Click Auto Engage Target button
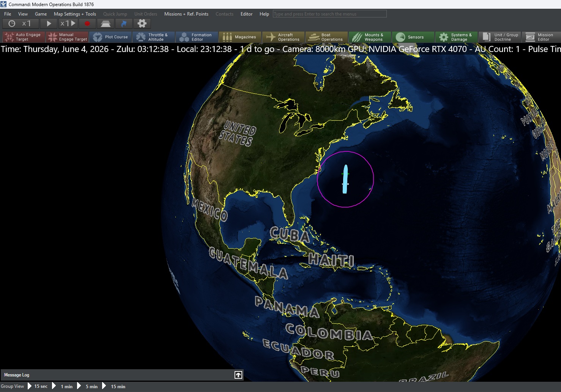This screenshot has height=392, width=561. click(24, 37)
